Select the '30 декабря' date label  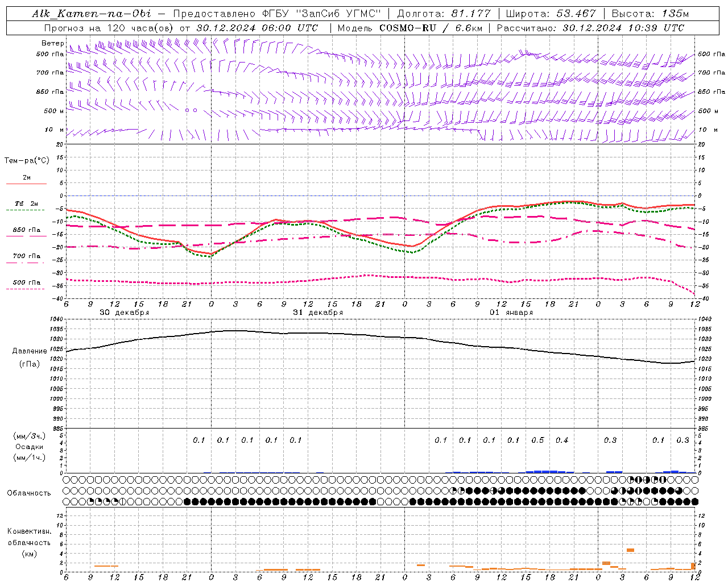125,313
